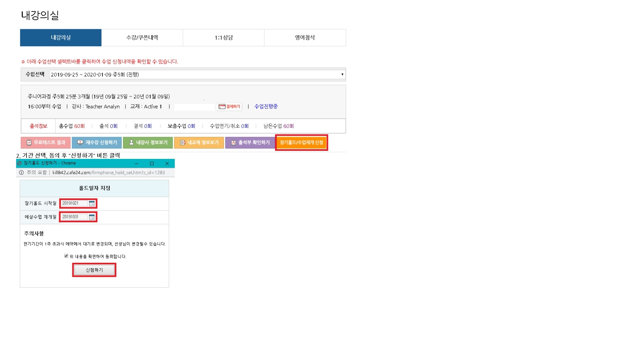
Task: Expand the 수업선택 course dropdown
Action: click(x=197, y=74)
